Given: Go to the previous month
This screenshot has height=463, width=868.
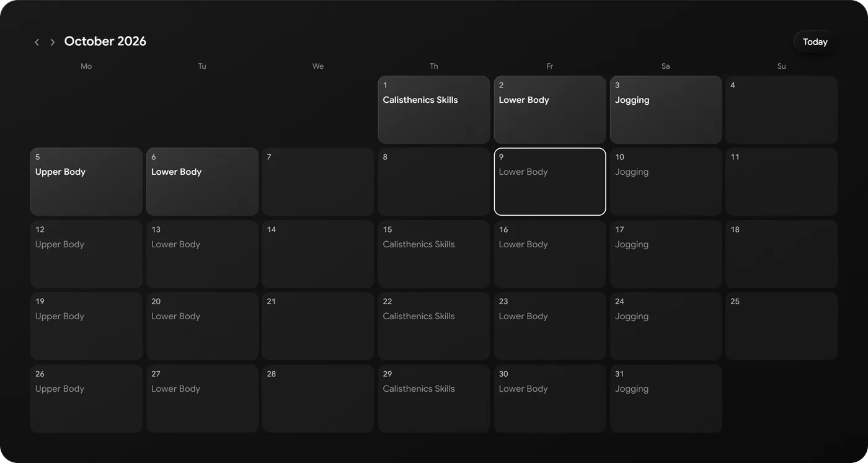Looking at the screenshot, I should 37,42.
